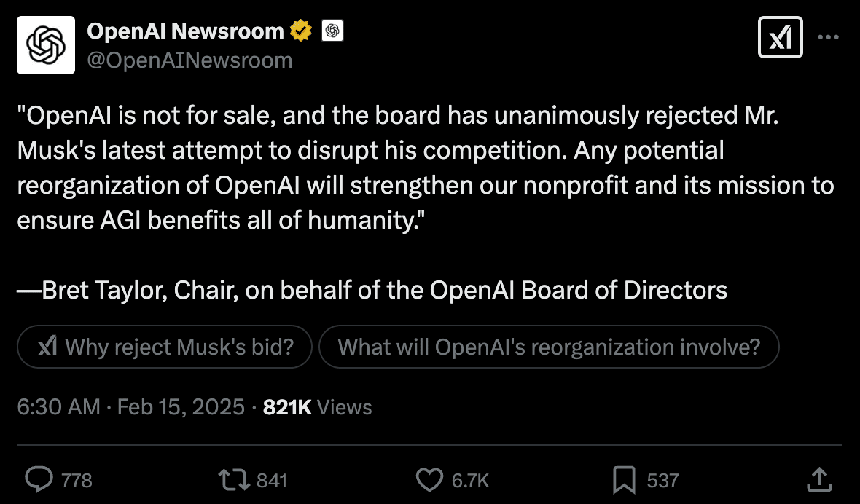Toggle the bookmark icon for this post
Screen dimensions: 860x504
[x=625, y=479]
